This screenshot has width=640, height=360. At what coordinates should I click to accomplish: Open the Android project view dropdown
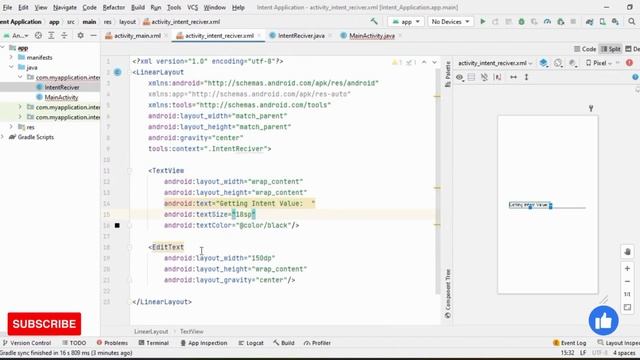(x=16, y=36)
